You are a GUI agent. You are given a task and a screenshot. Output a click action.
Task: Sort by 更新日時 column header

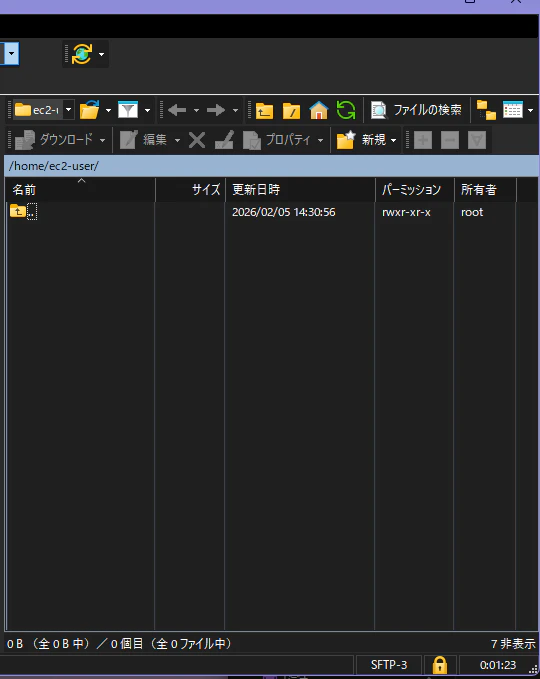tap(300, 190)
